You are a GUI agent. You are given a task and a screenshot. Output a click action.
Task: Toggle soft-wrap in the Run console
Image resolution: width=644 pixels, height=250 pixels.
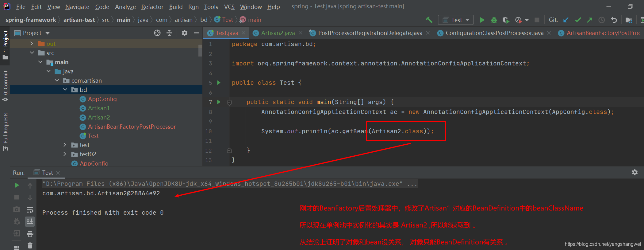click(x=30, y=210)
